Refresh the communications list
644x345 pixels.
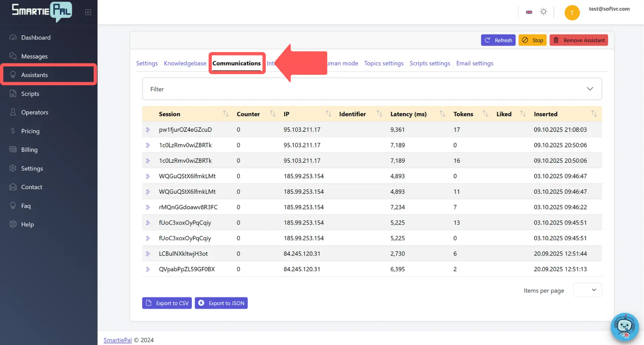pos(498,40)
